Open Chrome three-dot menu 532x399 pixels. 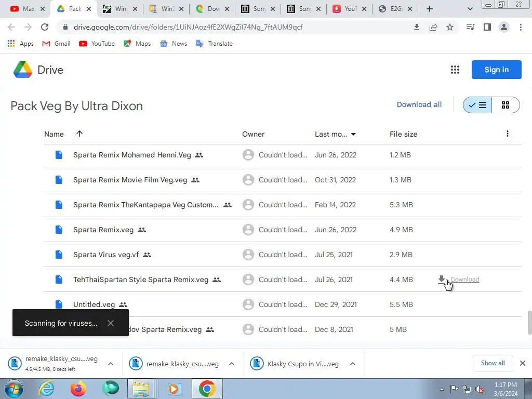(521, 27)
